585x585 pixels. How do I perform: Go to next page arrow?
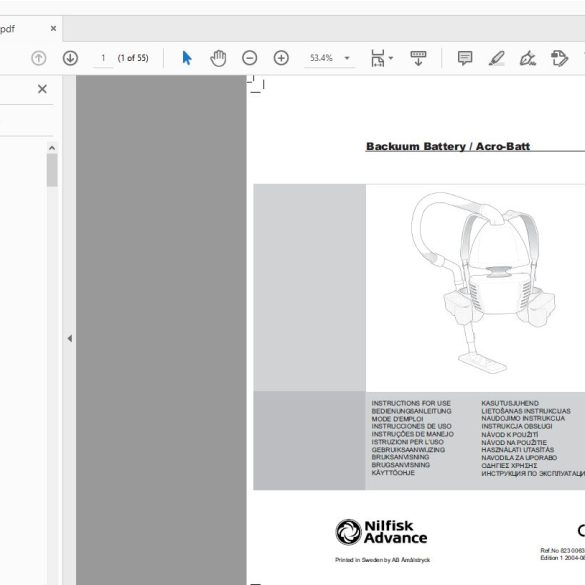tap(70, 58)
